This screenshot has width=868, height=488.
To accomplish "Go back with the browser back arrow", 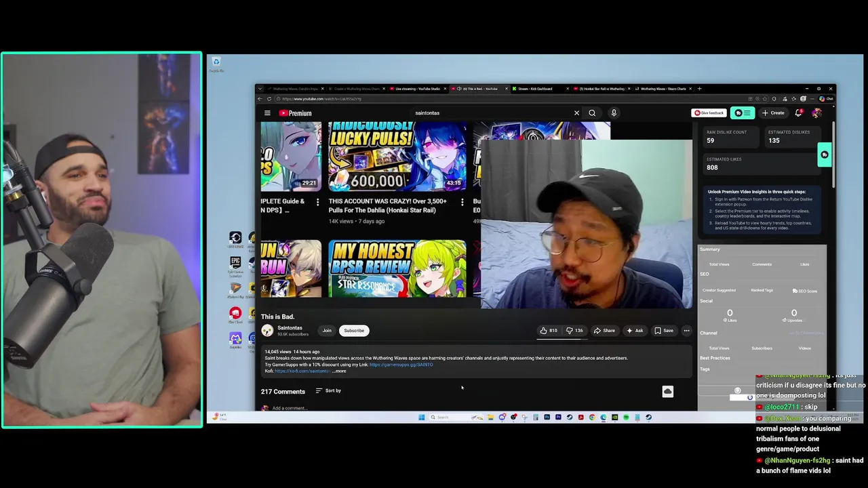I will click(x=260, y=99).
